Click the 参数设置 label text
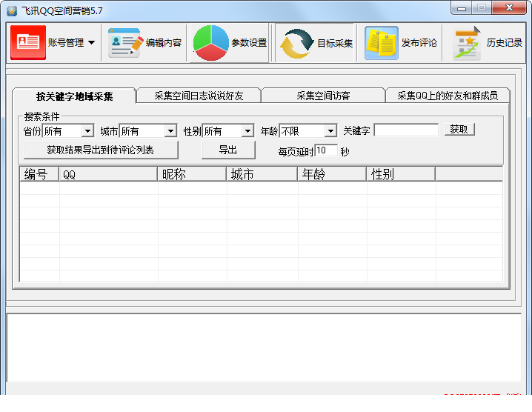Screen dimensions: 532x412 (x=249, y=43)
